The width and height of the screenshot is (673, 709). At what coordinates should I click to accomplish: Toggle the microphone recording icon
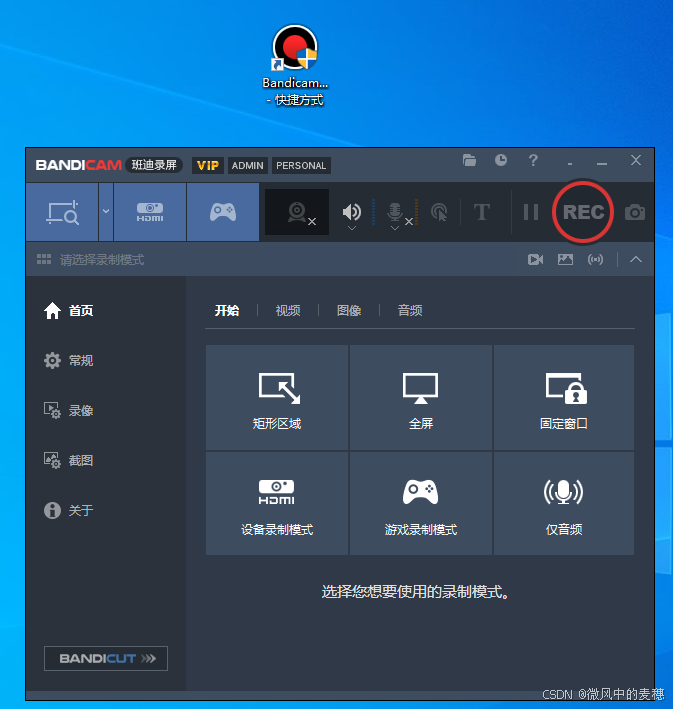(395, 211)
